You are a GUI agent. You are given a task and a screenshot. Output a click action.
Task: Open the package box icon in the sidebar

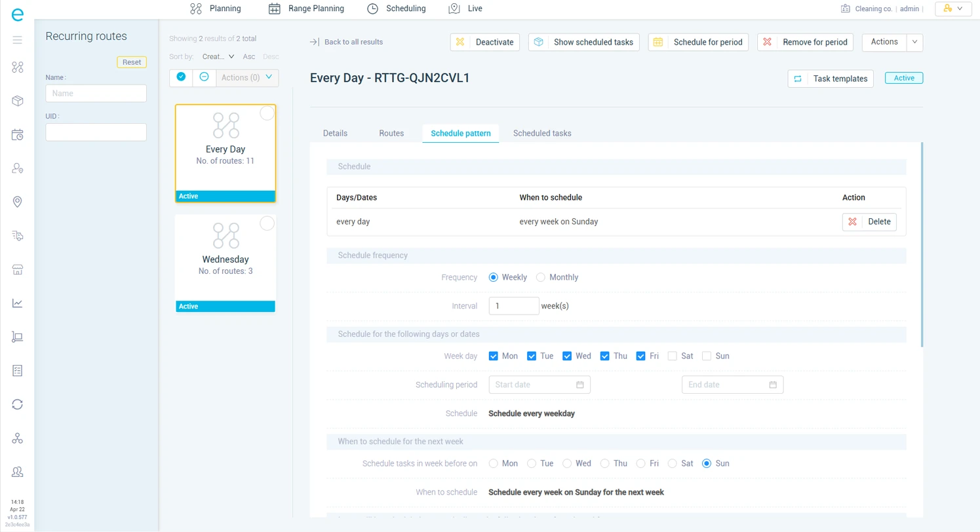pyautogui.click(x=18, y=101)
